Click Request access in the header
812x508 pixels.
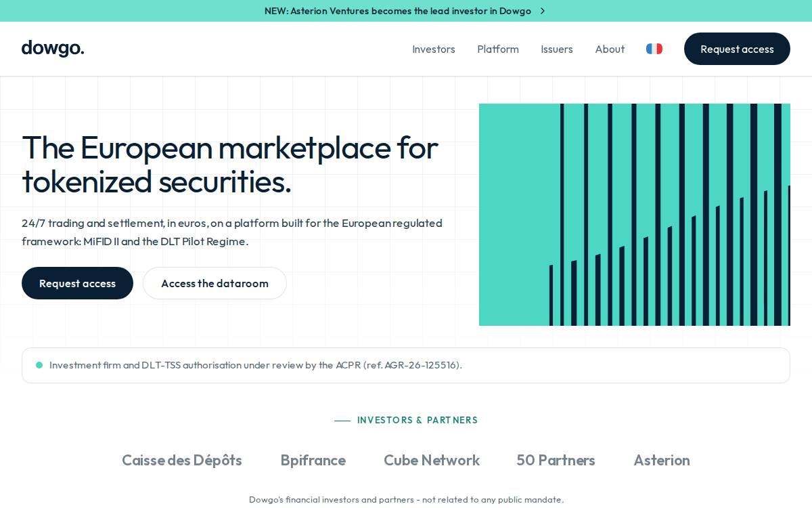(737, 49)
